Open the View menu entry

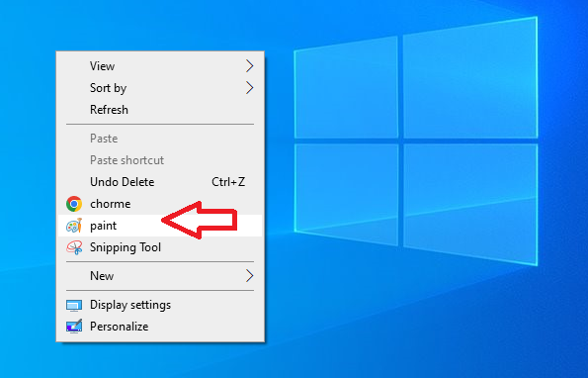[160, 66]
